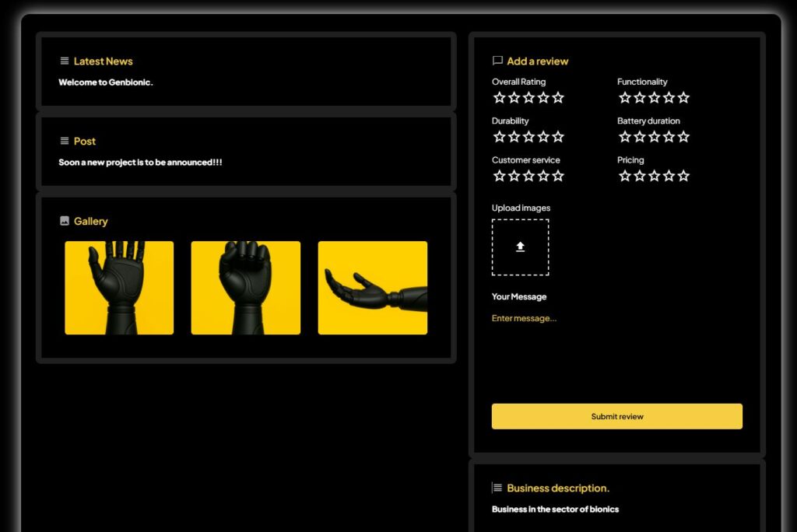
Task: Click the Post section list icon
Action: (65, 141)
